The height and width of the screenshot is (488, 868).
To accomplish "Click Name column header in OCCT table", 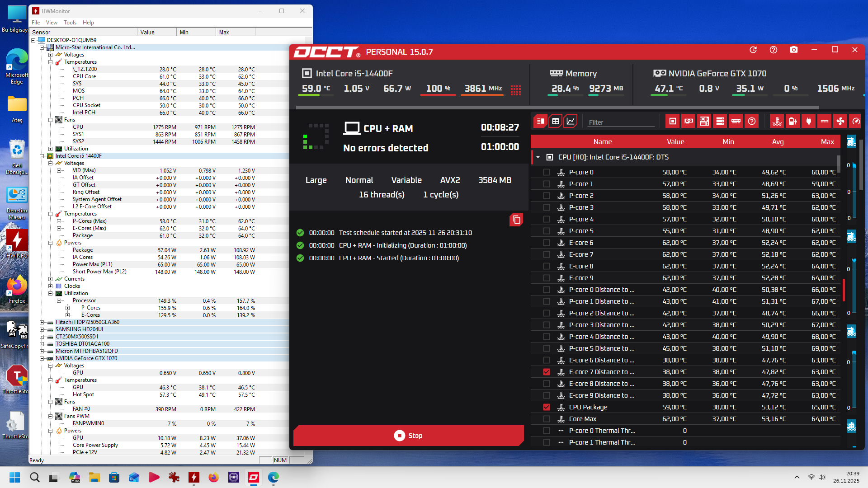I will (x=603, y=142).
